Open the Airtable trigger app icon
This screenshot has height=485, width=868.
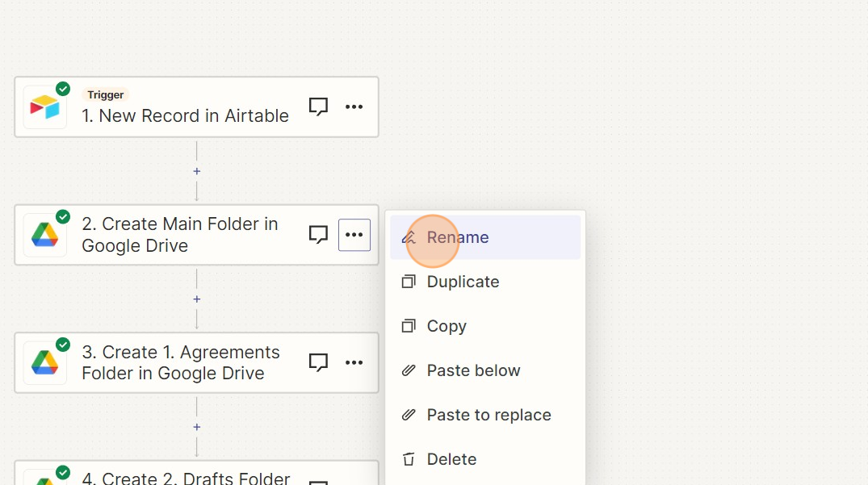45,107
